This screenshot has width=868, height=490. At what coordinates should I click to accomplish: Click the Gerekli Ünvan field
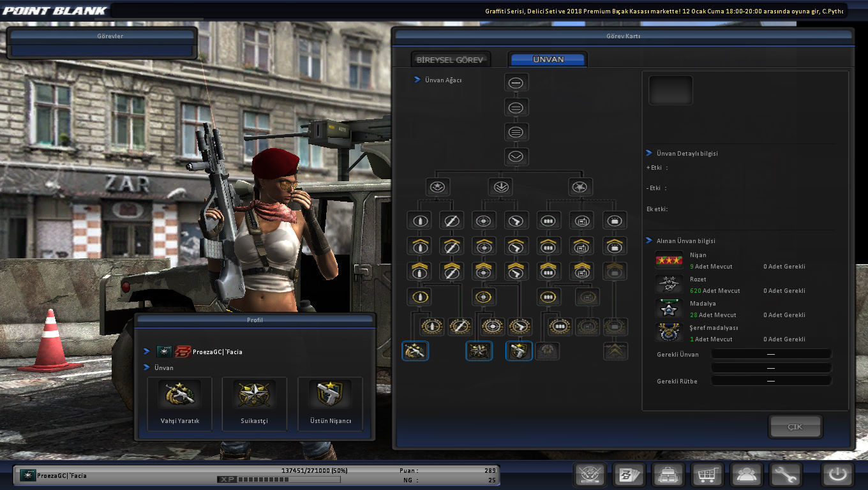coord(771,354)
